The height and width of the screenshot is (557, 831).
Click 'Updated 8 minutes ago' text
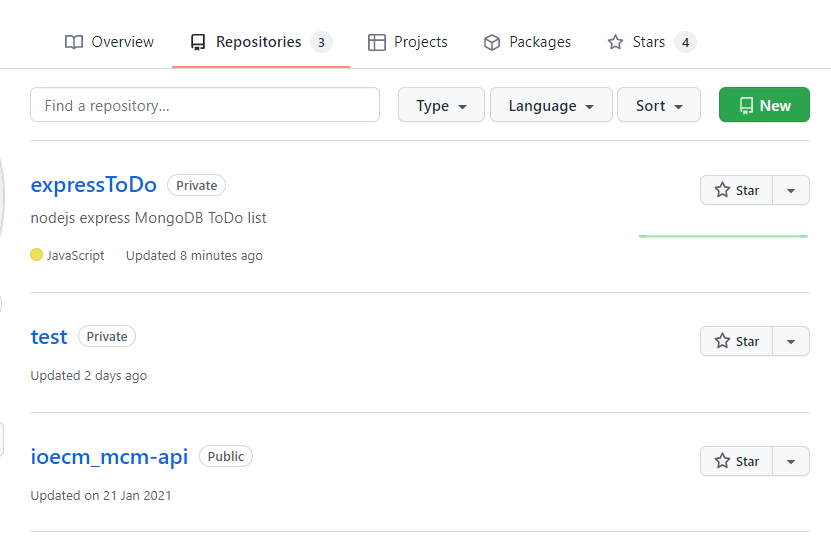point(195,255)
